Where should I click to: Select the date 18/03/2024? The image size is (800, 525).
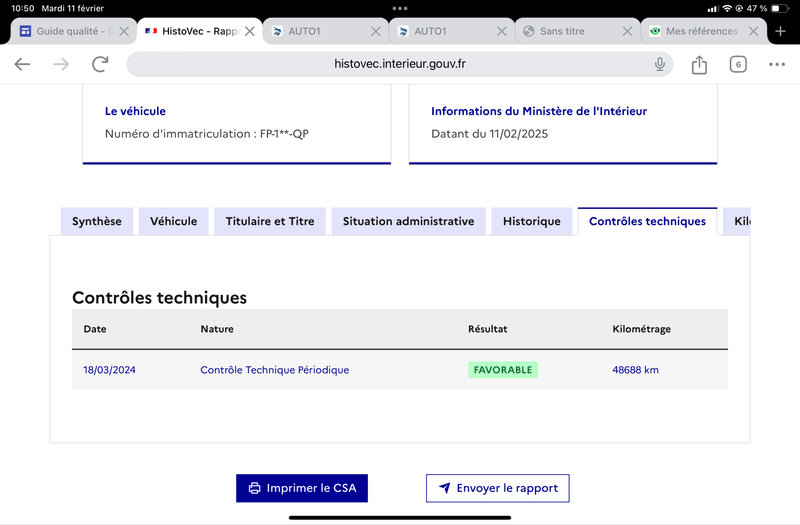coord(109,370)
